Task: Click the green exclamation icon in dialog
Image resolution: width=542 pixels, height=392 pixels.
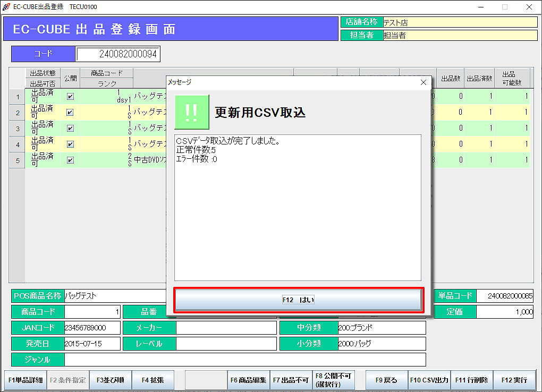Action: coord(192,112)
